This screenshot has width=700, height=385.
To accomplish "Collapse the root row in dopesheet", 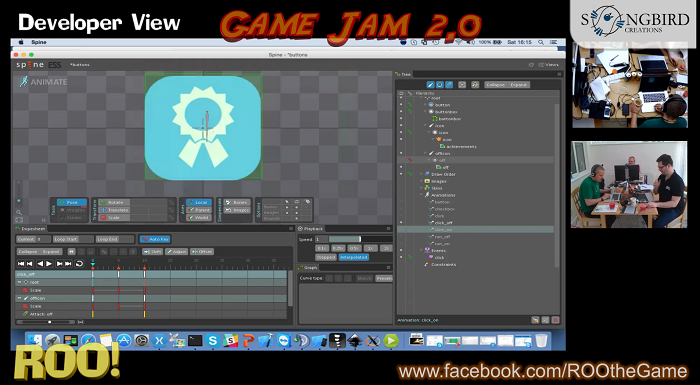I will (19, 282).
